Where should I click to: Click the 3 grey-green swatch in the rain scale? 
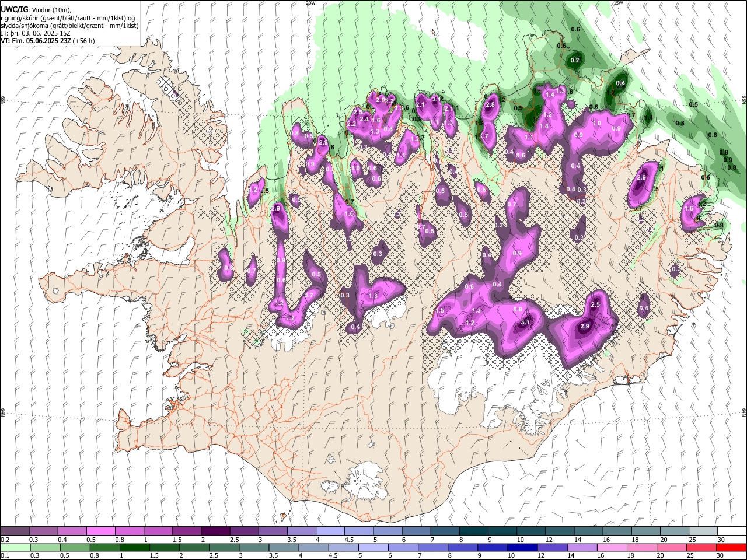pos(254,547)
